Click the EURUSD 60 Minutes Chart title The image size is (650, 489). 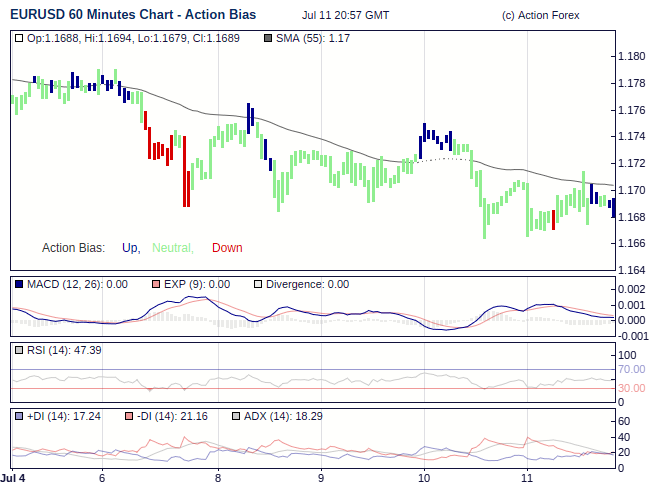coord(132,15)
